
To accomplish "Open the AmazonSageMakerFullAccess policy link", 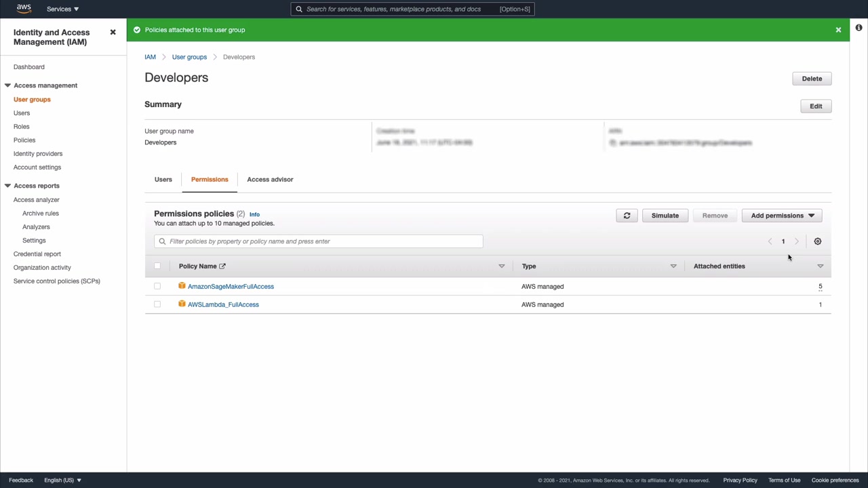I will click(231, 287).
